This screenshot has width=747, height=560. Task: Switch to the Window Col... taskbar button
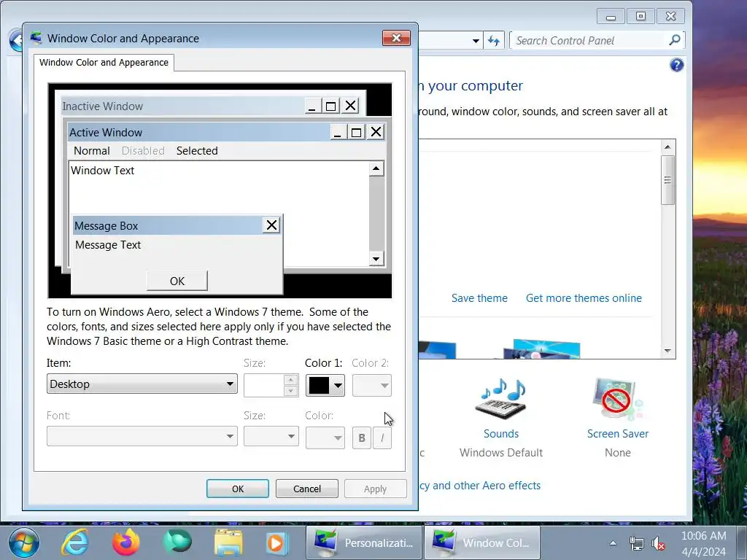[481, 542]
